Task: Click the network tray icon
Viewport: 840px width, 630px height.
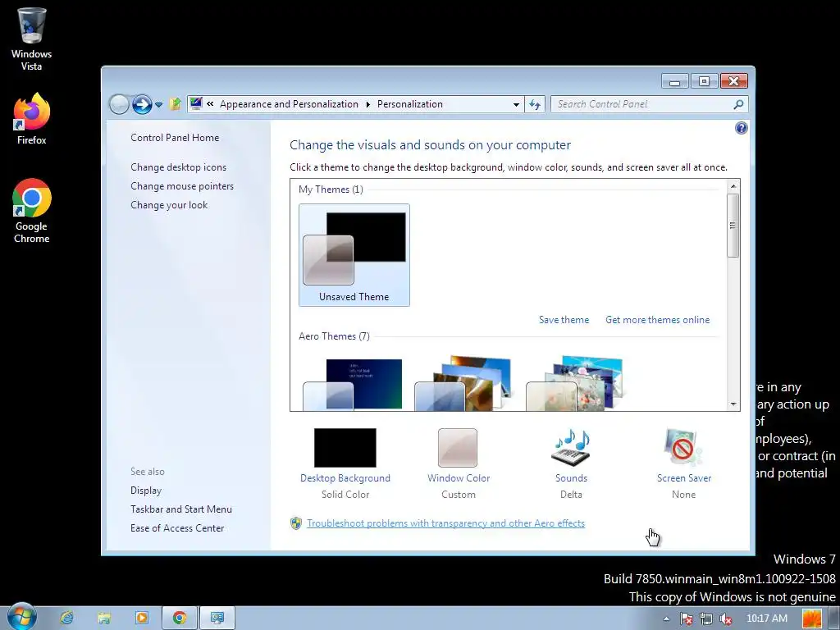Action: click(x=706, y=619)
